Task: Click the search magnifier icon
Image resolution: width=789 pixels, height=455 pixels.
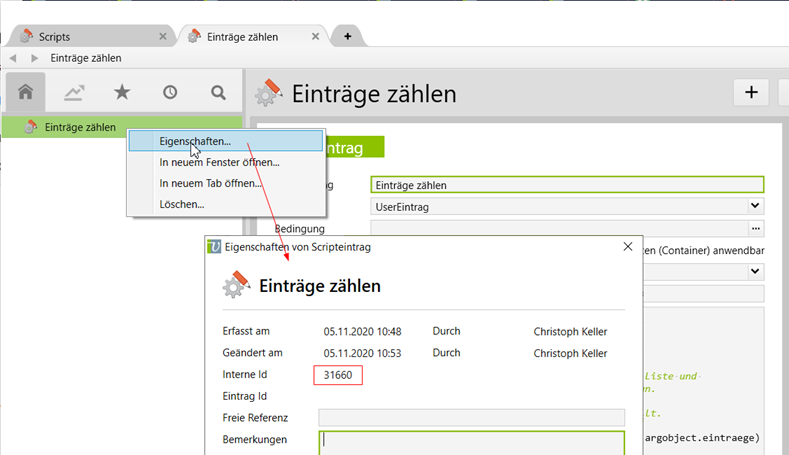Action: point(218,92)
